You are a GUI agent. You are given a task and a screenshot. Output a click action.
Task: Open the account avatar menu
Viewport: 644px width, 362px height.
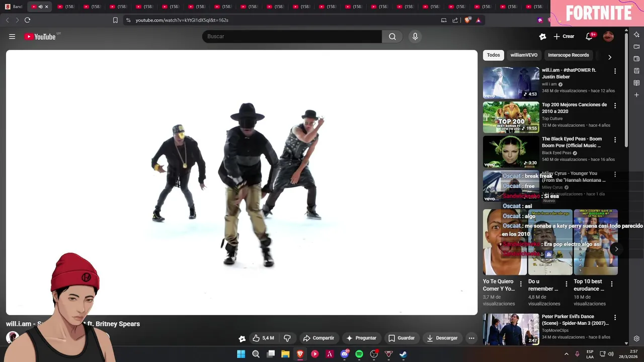pyautogui.click(x=608, y=36)
